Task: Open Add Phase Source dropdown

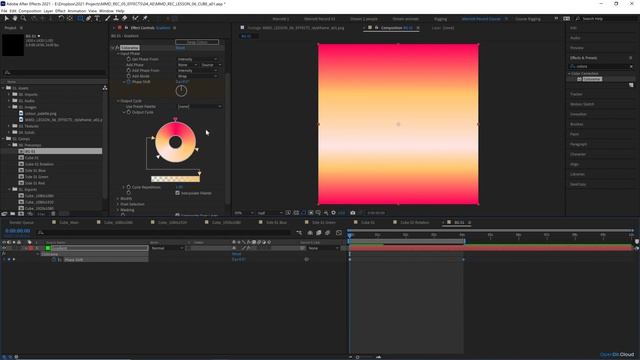Action: coord(211,65)
